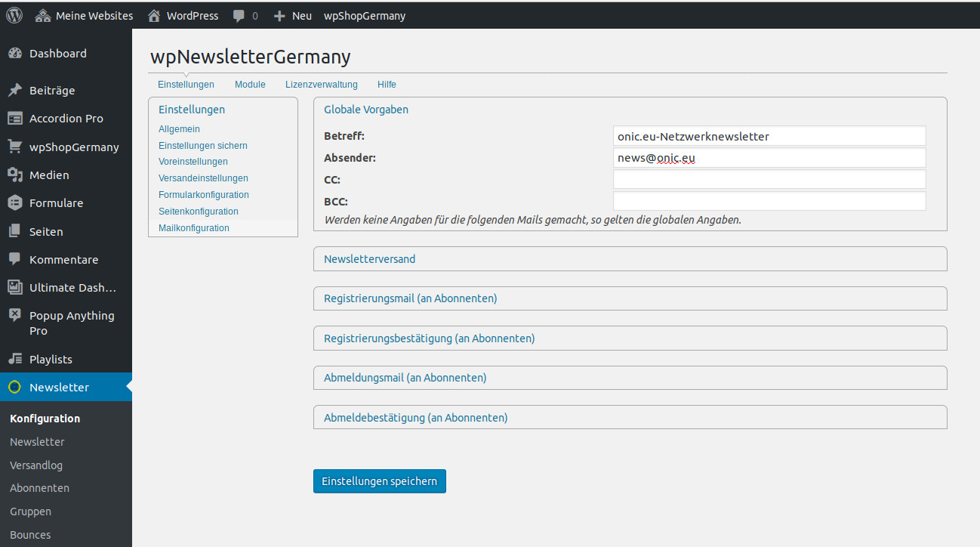The image size is (980, 547).
Task: Click the Beiträge pin icon
Action: click(x=14, y=91)
